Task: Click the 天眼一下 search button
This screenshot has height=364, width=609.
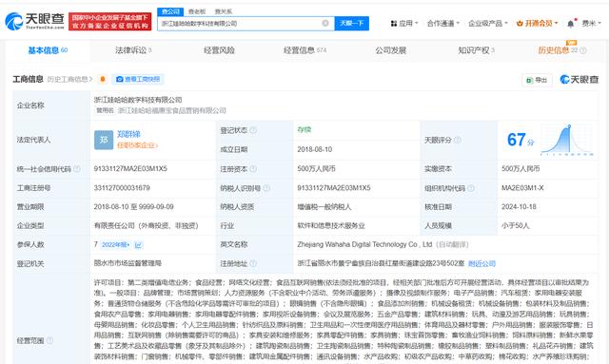Action: 351,23
